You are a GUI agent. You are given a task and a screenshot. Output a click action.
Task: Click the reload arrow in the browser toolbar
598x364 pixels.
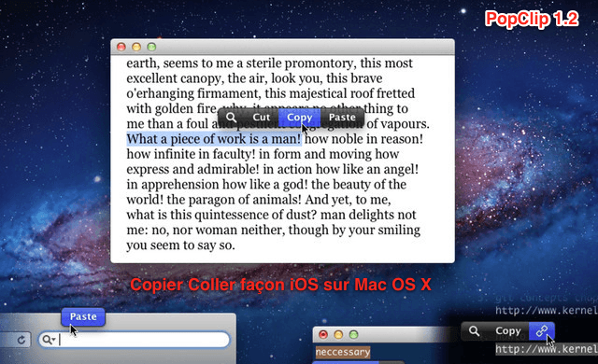tap(21, 340)
